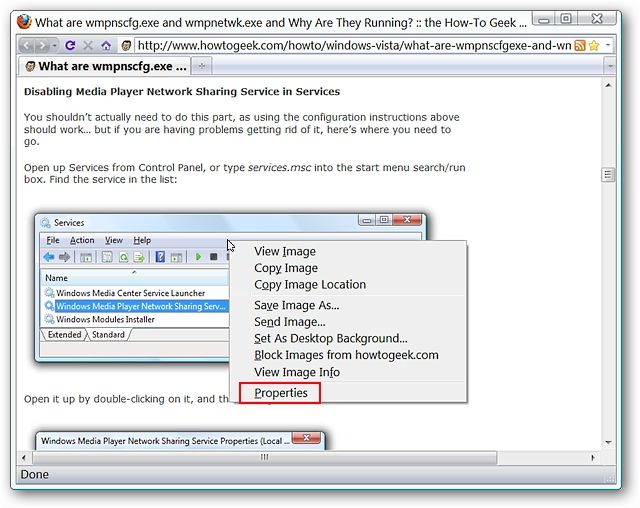Click green Refresh icon in Services toolbar
Screen dimensions: 640x508
123,257
